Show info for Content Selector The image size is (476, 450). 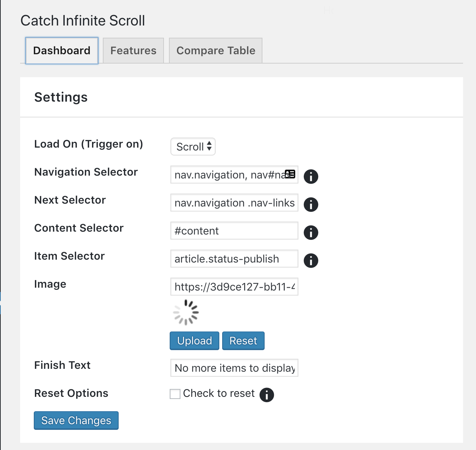(311, 232)
